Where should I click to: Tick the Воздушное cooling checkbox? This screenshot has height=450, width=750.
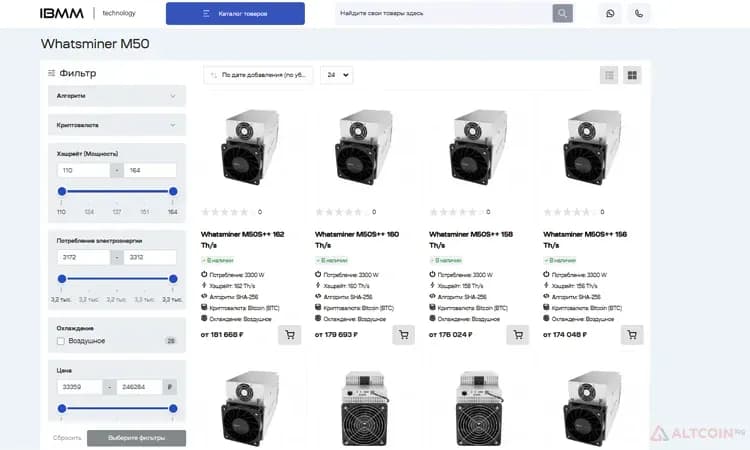(x=61, y=341)
